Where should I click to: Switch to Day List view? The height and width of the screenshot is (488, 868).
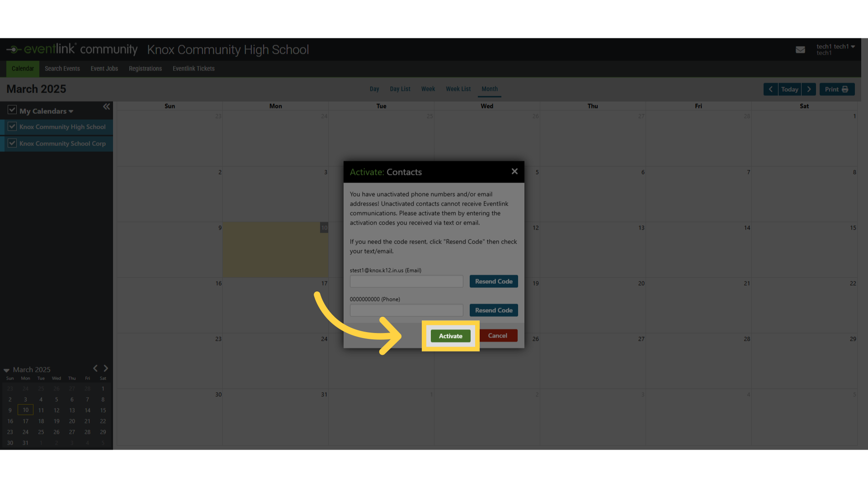click(x=400, y=89)
